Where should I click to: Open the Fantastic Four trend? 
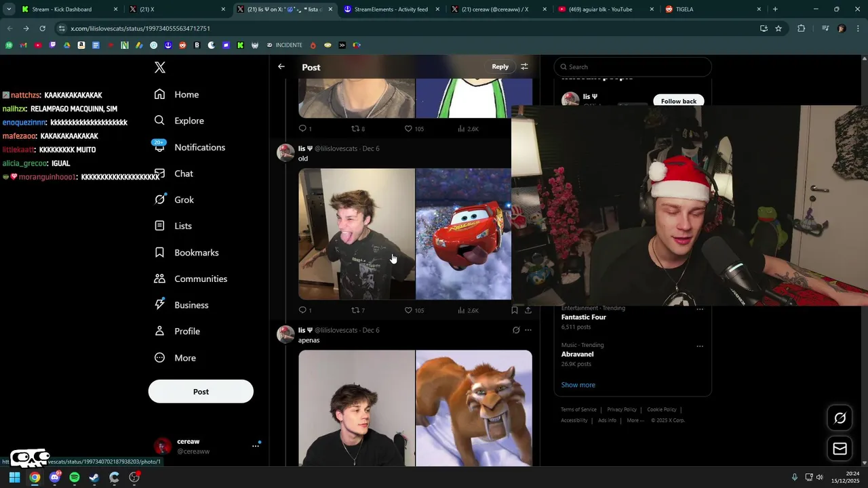pos(584,317)
